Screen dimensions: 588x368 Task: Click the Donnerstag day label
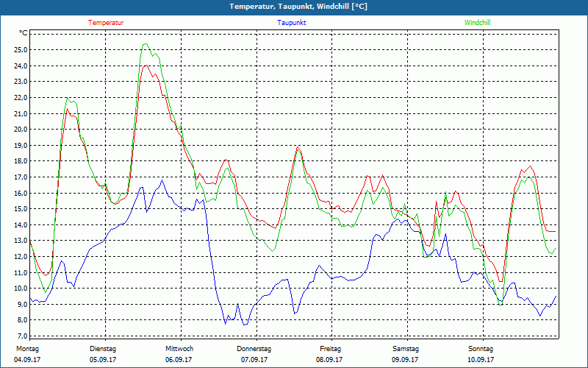(x=254, y=349)
